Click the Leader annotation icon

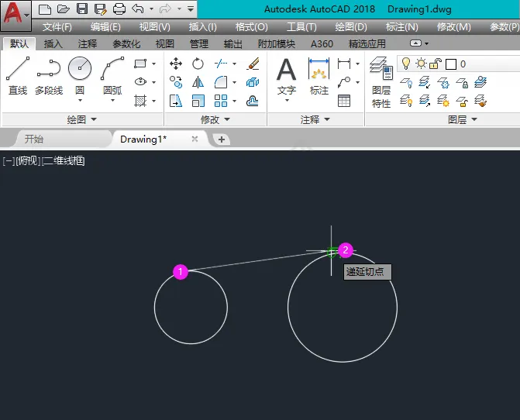344,82
